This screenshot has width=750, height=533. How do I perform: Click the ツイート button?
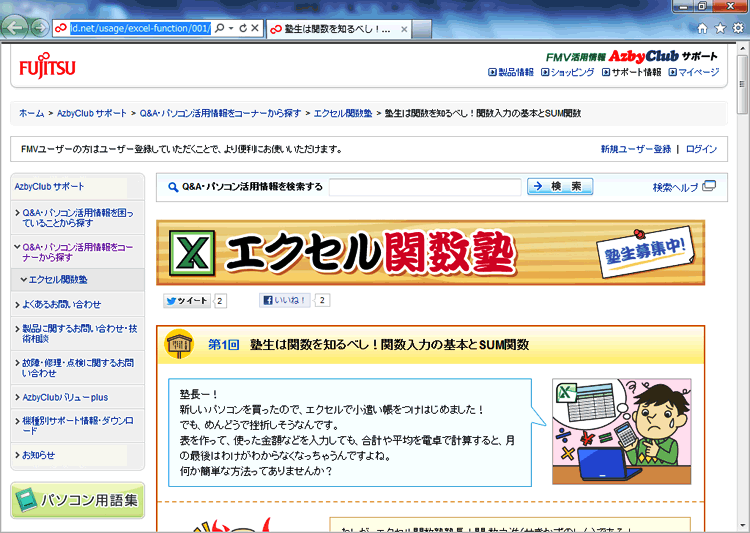pos(187,300)
